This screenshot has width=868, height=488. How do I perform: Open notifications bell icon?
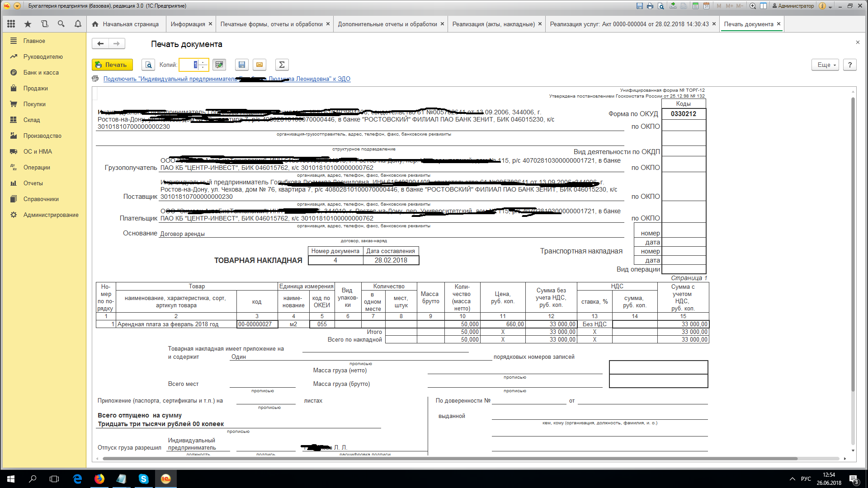point(78,24)
